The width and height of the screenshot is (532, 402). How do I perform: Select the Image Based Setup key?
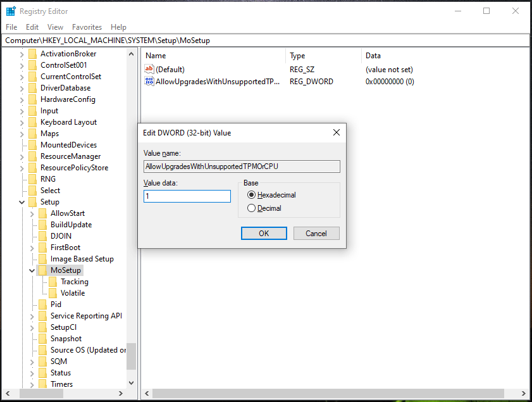click(x=82, y=259)
